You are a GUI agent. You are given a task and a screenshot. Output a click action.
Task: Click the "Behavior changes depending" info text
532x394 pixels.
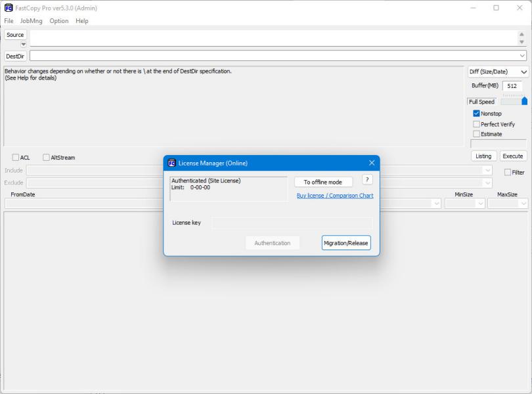click(118, 72)
